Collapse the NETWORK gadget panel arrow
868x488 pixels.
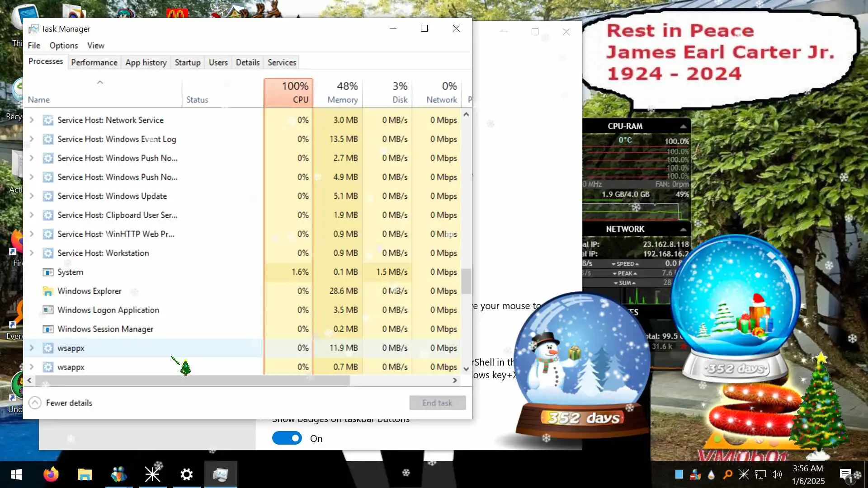(x=683, y=230)
